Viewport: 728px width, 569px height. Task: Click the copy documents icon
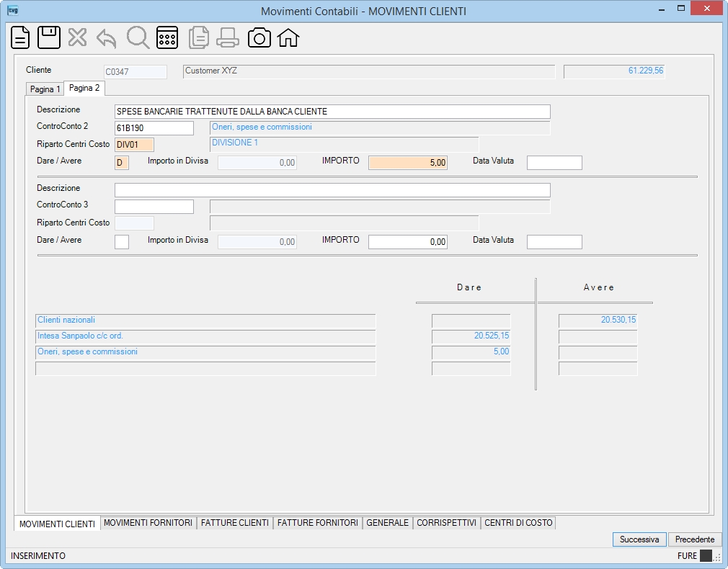[x=199, y=37]
